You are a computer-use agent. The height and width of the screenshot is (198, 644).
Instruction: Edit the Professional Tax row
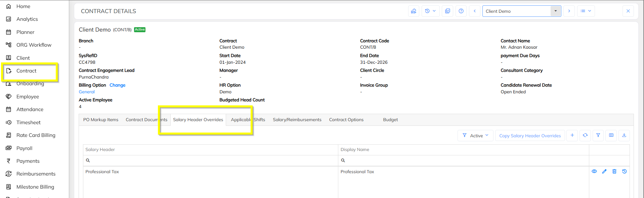[604, 171]
